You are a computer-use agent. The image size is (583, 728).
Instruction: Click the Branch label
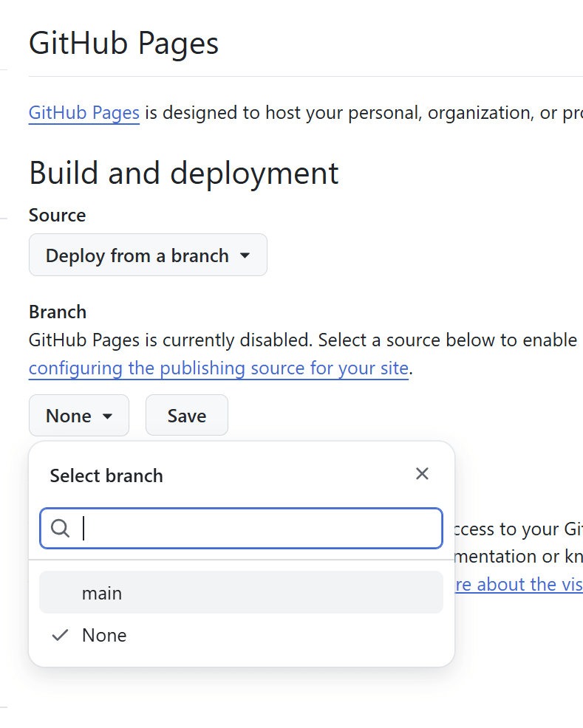(x=58, y=312)
